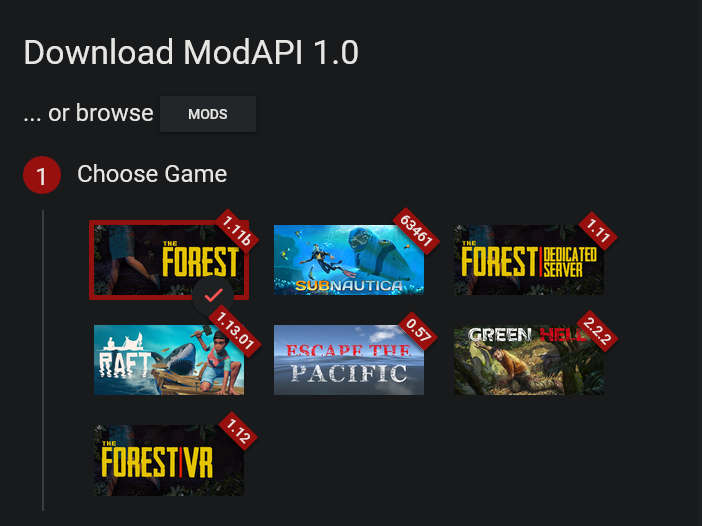Choose Escape The Pacific game tile

tap(349, 360)
